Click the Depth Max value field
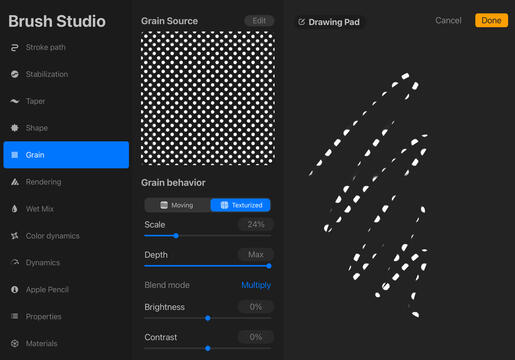Image resolution: width=515 pixels, height=360 pixels. pos(256,254)
